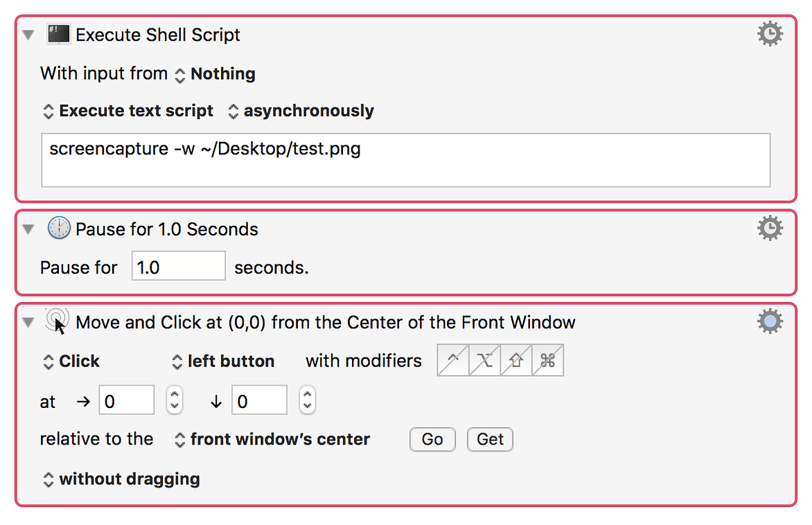Open 'front window's center' relative dropdown
This screenshot has width=812, height=525.
pos(272,439)
